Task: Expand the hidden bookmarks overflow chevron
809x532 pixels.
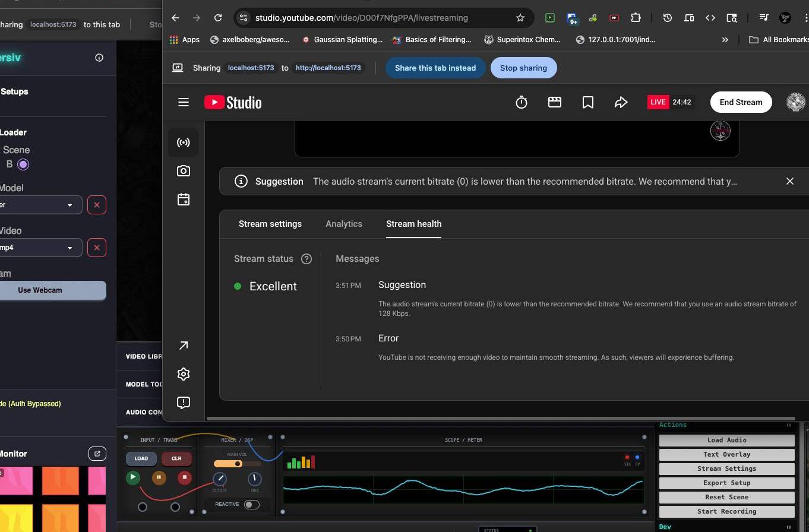Action: pos(725,40)
